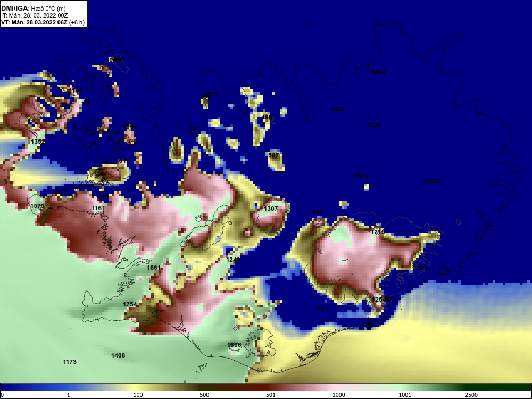Click the legend label 501

pyautogui.click(x=271, y=395)
